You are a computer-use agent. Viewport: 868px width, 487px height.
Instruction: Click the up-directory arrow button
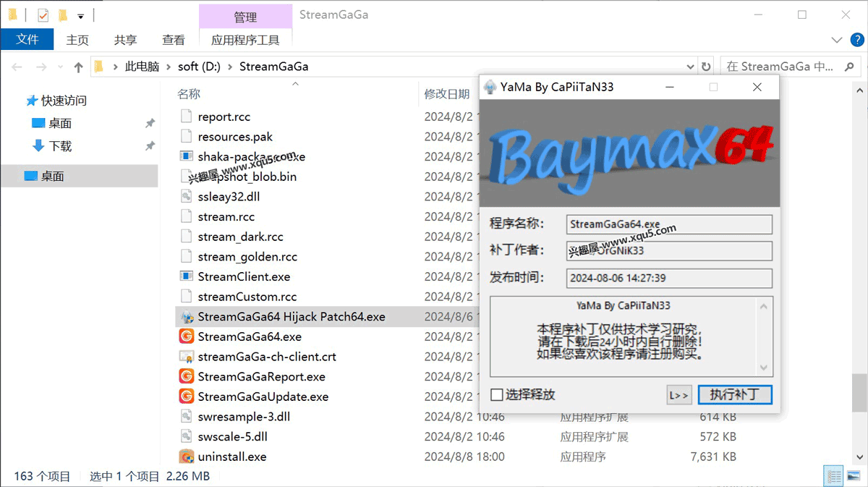78,67
